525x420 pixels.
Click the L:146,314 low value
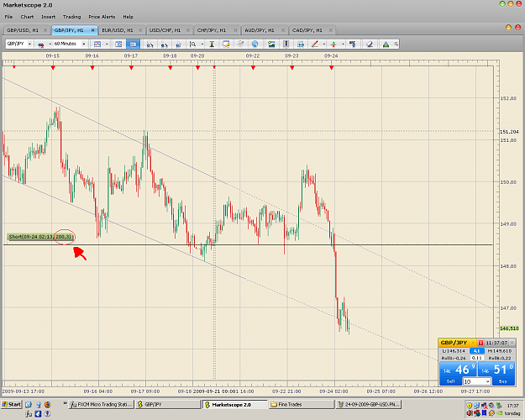[454, 350]
